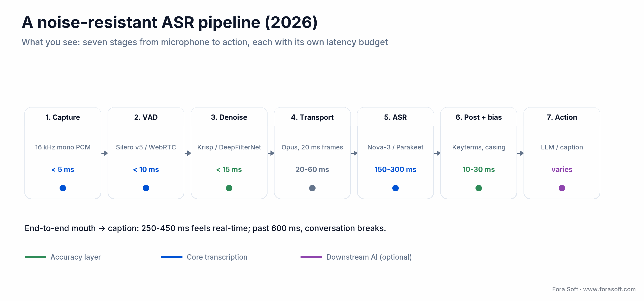Image resolution: width=644 pixels, height=301 pixels.
Task: Click the '< 5 ms' latency value
Action: coord(63,170)
